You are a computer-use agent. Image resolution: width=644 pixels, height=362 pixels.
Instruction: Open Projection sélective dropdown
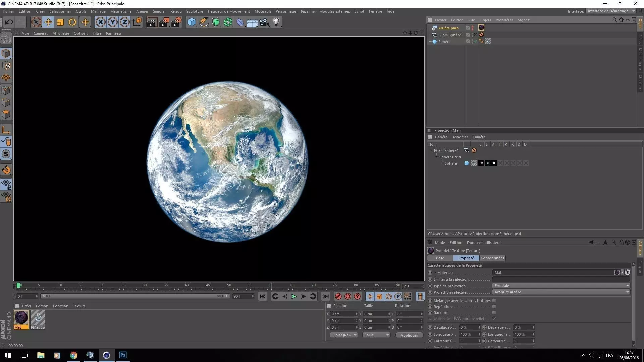tap(561, 292)
